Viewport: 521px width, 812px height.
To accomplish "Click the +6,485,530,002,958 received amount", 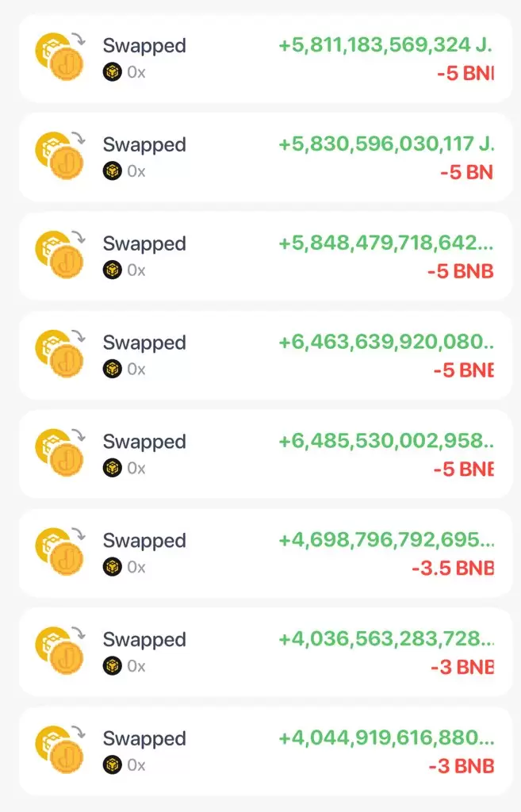I will pyautogui.click(x=386, y=441).
